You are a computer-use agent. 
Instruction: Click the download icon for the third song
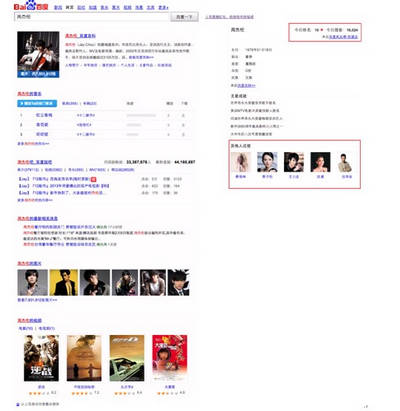183,135
